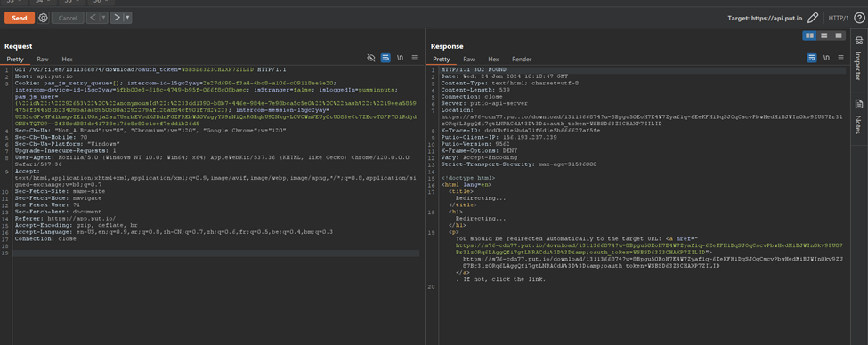Edit the target with the pencil icon
The height and width of the screenshot is (345, 868).
[x=812, y=18]
